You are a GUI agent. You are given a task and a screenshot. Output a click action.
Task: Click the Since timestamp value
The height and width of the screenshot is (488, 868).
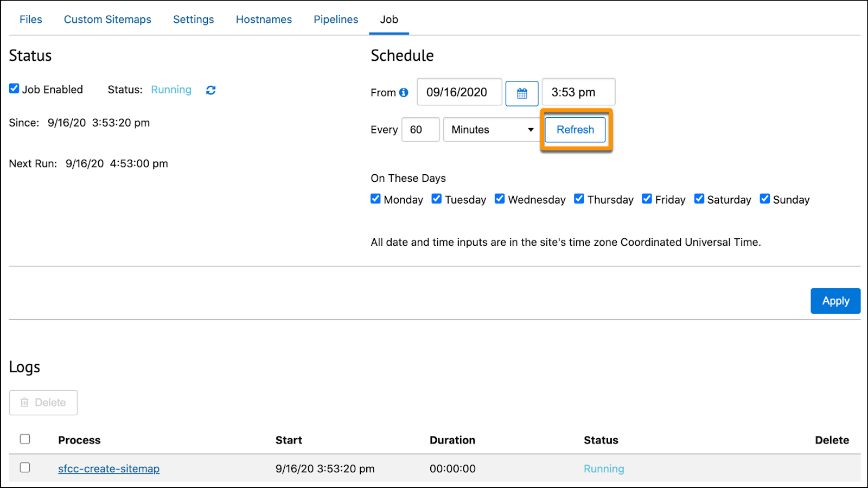(x=99, y=123)
